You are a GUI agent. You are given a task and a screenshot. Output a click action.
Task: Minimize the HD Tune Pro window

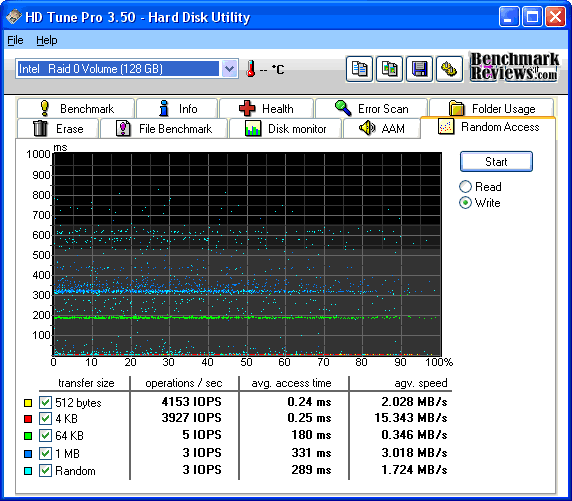point(509,17)
